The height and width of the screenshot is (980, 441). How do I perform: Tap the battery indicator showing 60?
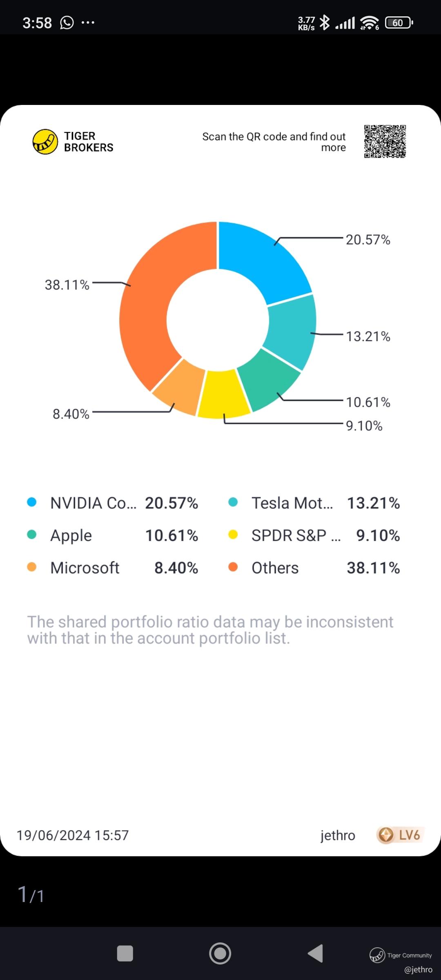pos(399,22)
